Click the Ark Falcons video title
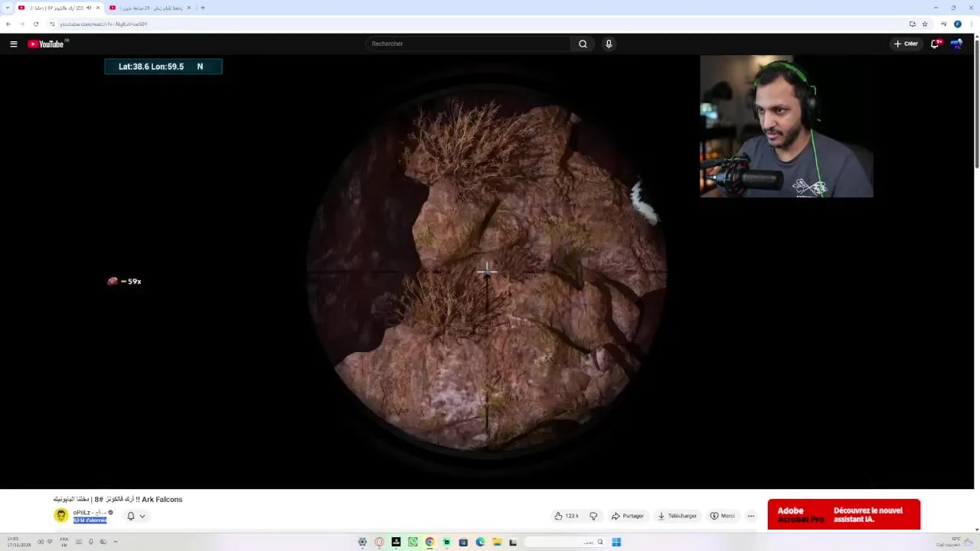The width and height of the screenshot is (980, 551). pyautogui.click(x=118, y=499)
